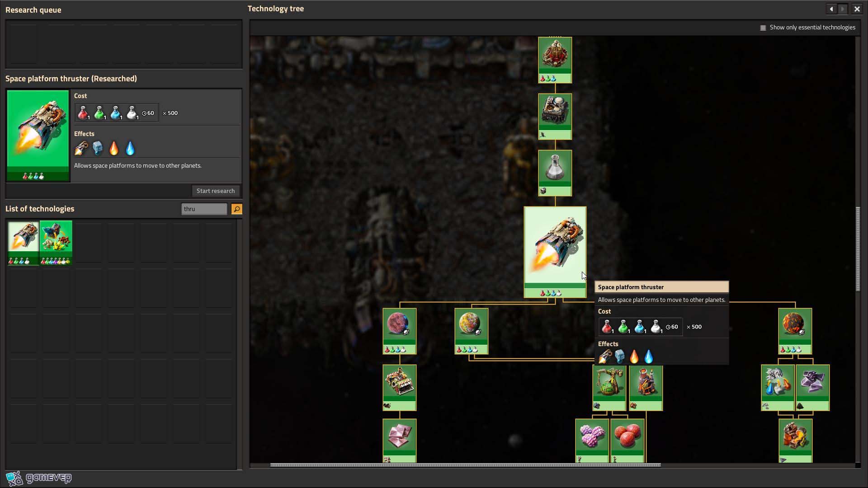Select the Gleba planet discovery node
Viewport: 868px width, 488px height.
click(471, 331)
